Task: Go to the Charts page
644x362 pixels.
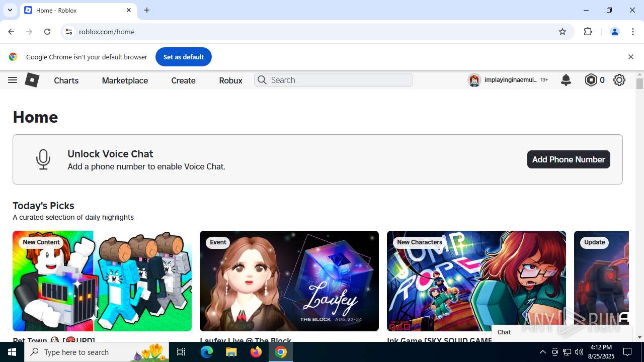Action: pos(66,80)
